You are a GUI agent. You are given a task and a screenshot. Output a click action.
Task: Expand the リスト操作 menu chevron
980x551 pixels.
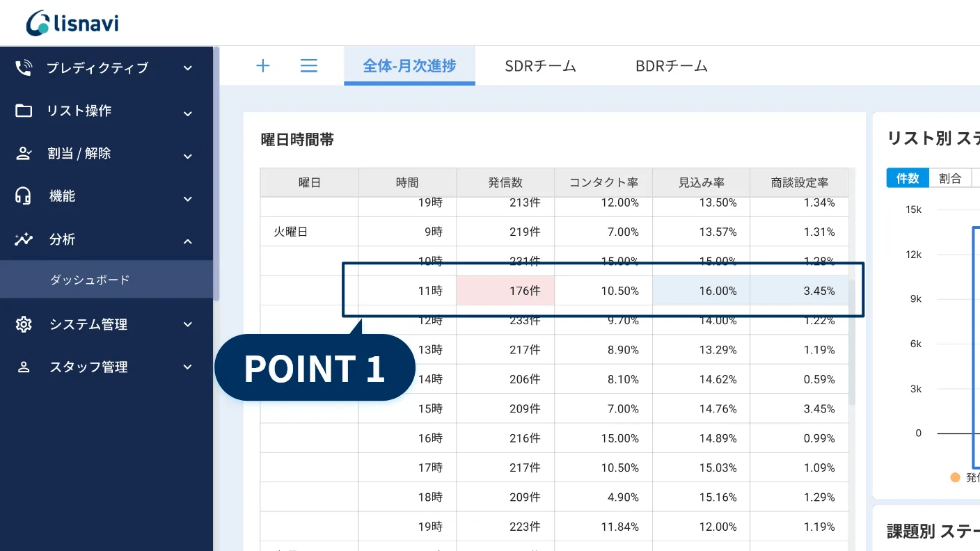pyautogui.click(x=187, y=113)
